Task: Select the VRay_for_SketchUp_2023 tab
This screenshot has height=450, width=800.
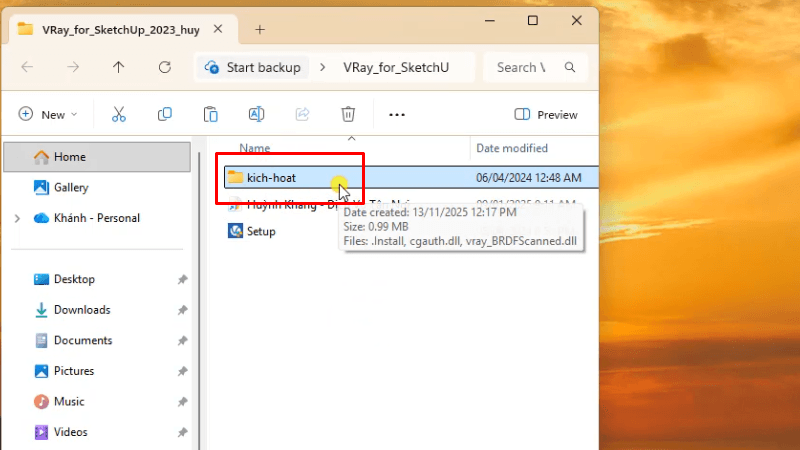Action: point(108,29)
